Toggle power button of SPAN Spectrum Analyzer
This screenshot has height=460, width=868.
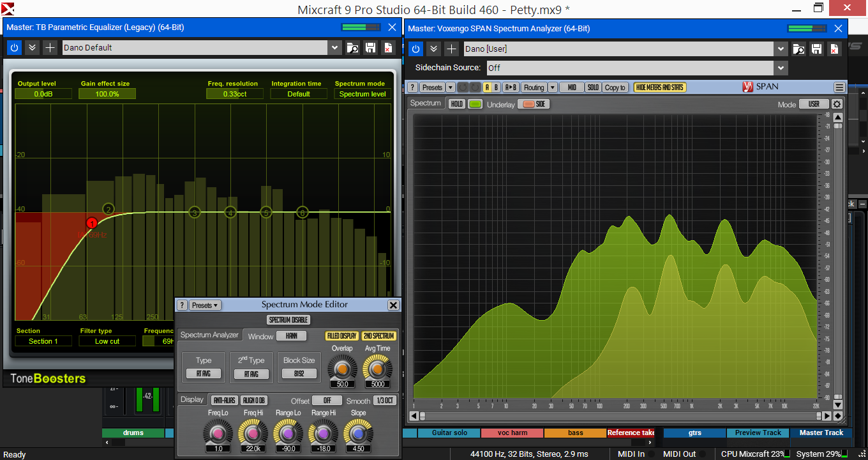(x=415, y=49)
